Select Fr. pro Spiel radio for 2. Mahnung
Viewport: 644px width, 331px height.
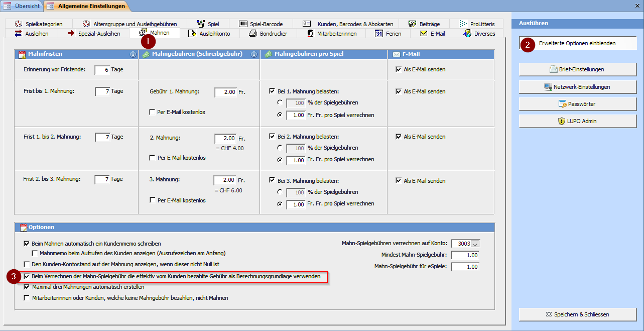[x=280, y=160]
